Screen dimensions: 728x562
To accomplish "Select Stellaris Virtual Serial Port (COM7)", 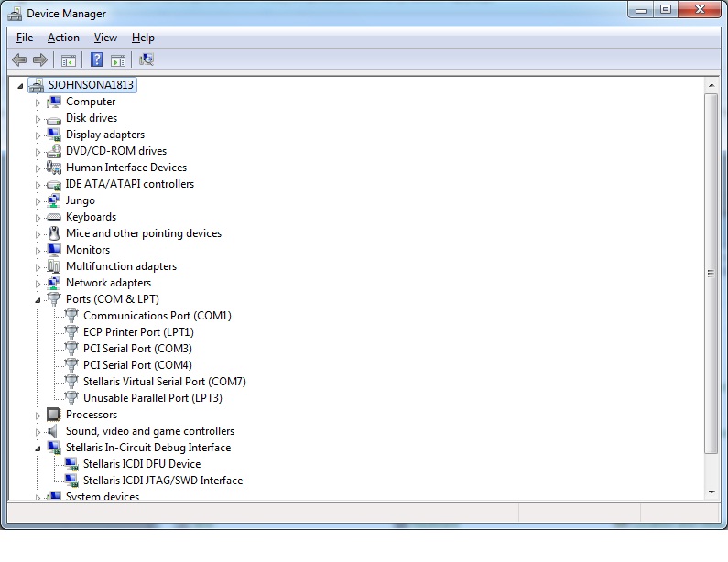I will pyautogui.click(x=164, y=382).
